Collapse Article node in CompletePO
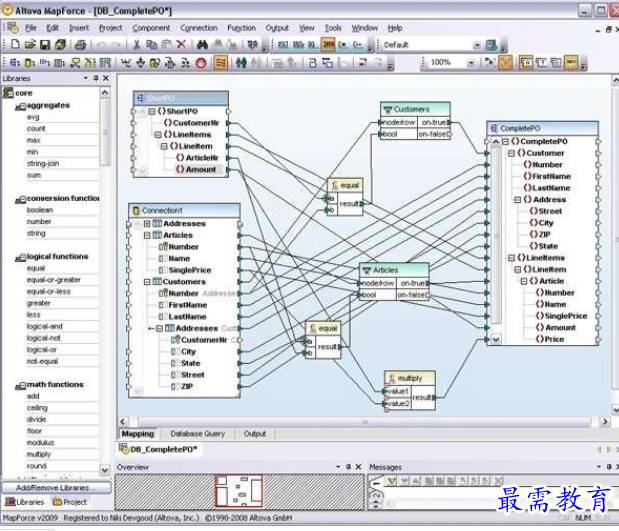Image resolution: width=619 pixels, height=531 pixels. click(x=524, y=281)
